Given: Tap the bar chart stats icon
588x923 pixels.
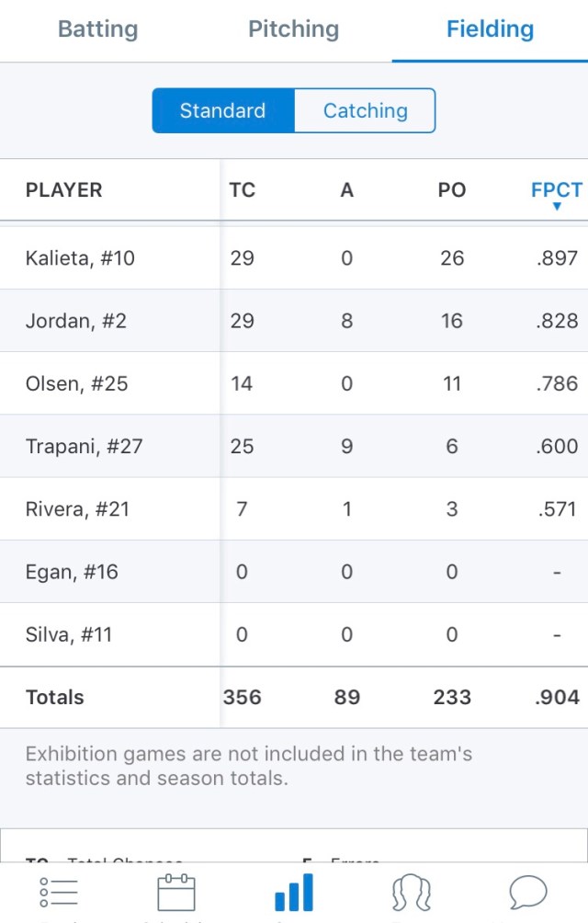Looking at the screenshot, I should click(294, 893).
